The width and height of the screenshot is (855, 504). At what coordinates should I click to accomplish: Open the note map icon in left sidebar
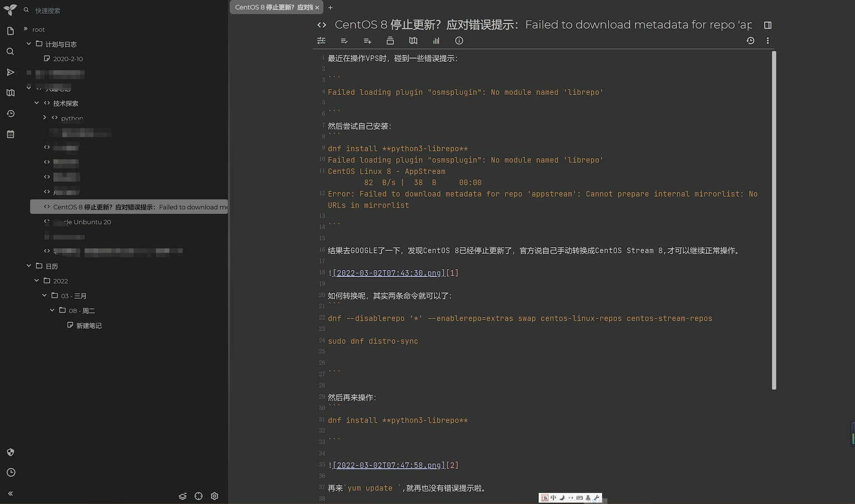(x=10, y=93)
